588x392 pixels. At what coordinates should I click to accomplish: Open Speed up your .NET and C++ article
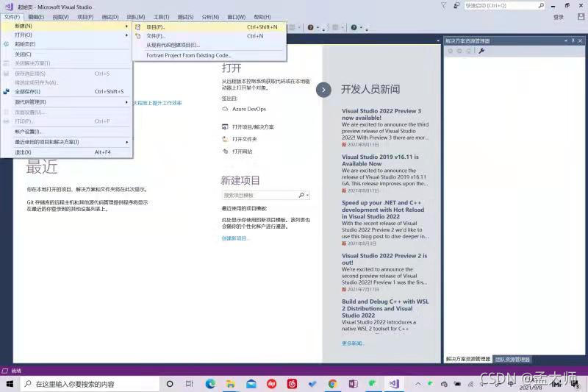coord(383,210)
